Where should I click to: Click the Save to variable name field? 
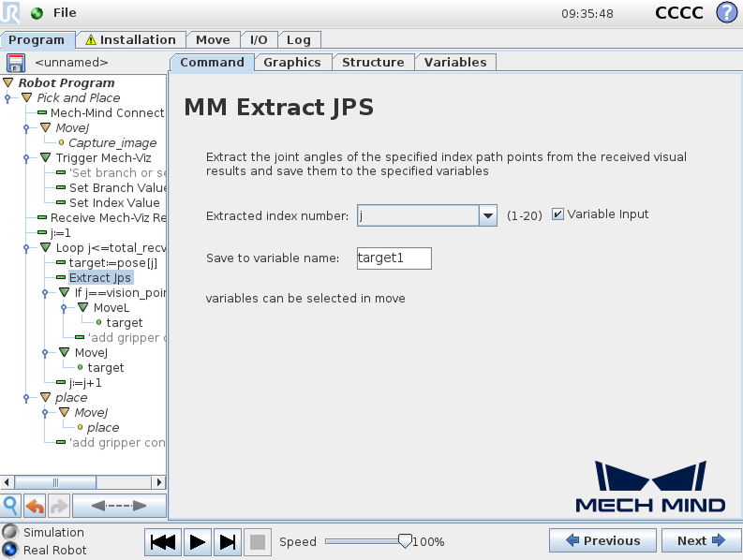(x=394, y=258)
